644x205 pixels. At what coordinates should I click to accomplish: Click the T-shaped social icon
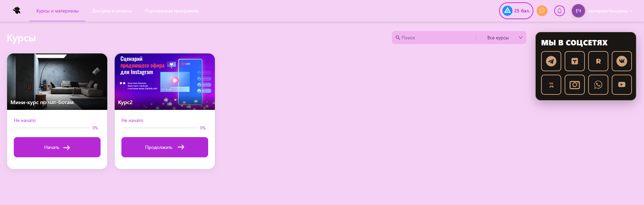click(574, 61)
